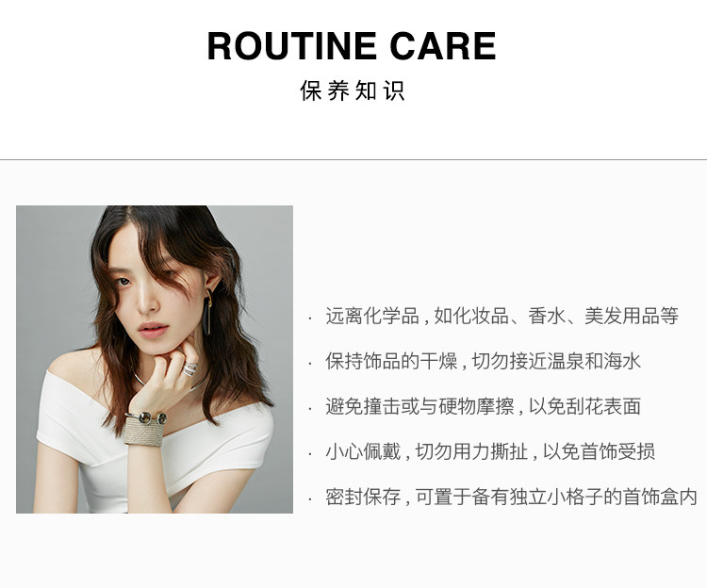Click the horizontal divider under header
This screenshot has height=588, width=707.
pos(353,159)
